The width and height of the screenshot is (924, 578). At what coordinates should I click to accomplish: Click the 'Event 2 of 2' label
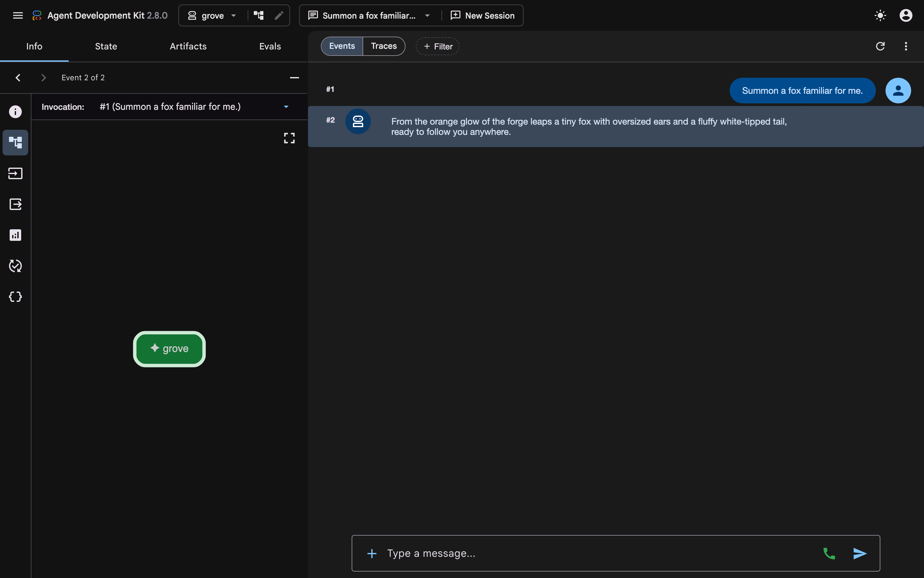83,78
